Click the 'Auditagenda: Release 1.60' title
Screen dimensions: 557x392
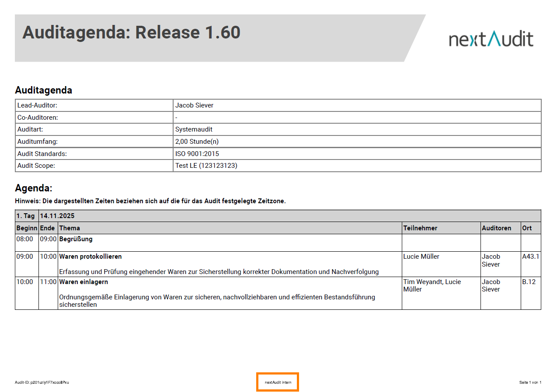[x=131, y=33]
